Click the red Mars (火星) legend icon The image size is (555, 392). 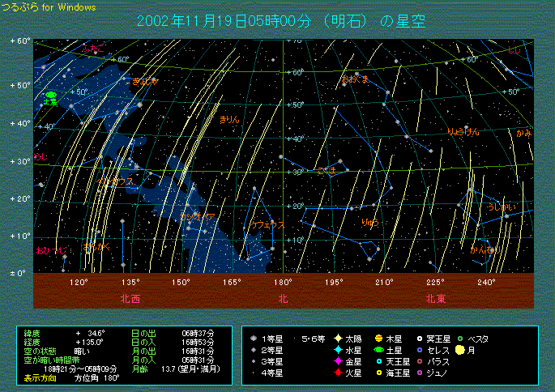point(337,373)
